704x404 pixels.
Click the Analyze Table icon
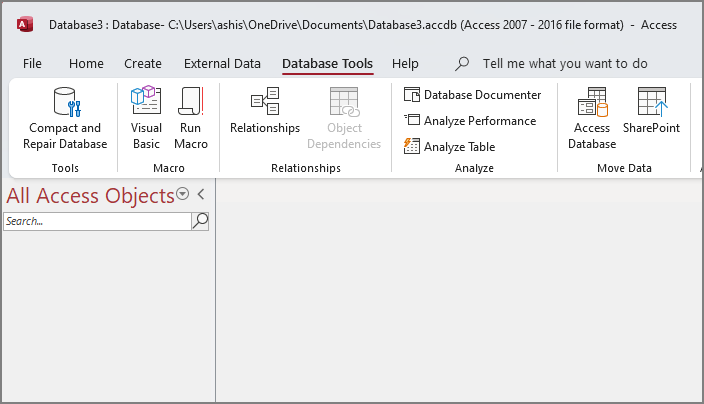pyautogui.click(x=412, y=146)
